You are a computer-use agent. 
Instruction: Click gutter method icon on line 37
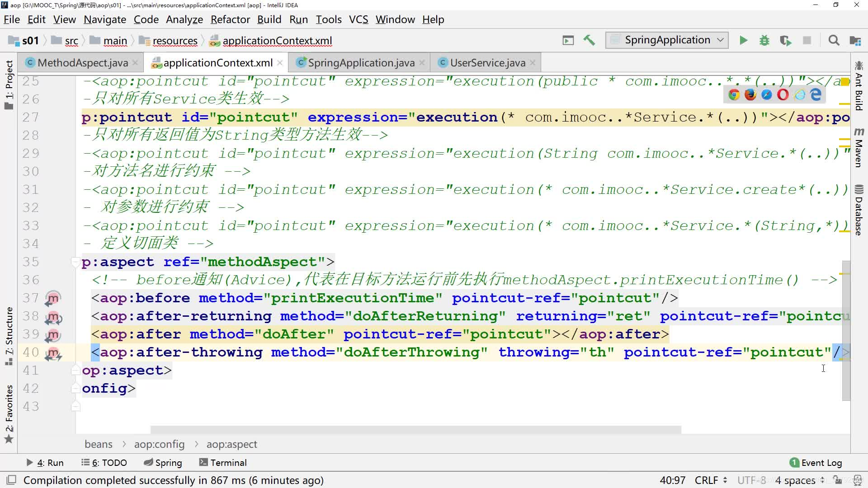(x=53, y=298)
